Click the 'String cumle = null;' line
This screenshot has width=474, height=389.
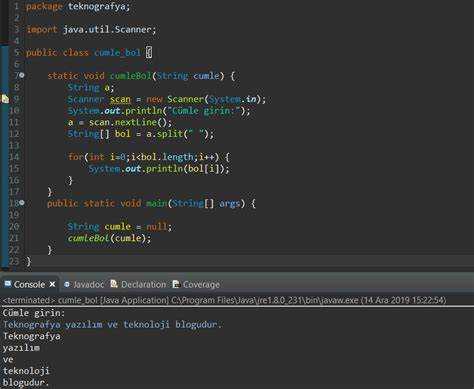tap(120, 227)
